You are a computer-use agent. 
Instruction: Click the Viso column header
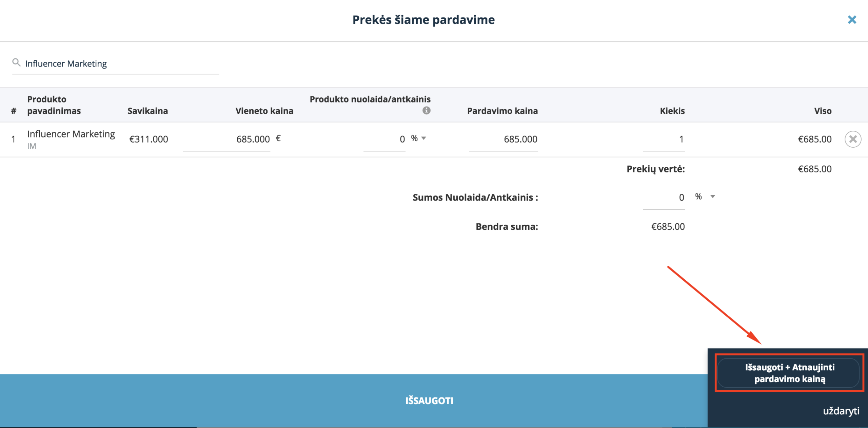coord(823,111)
